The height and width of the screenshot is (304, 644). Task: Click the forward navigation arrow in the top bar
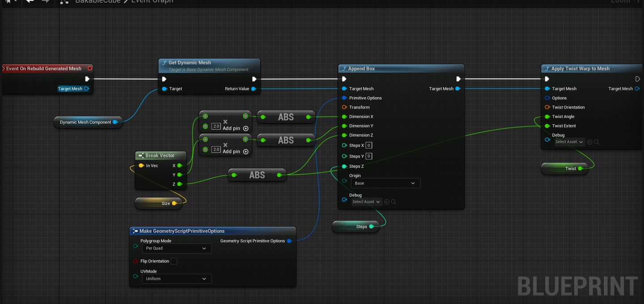coord(46,1)
